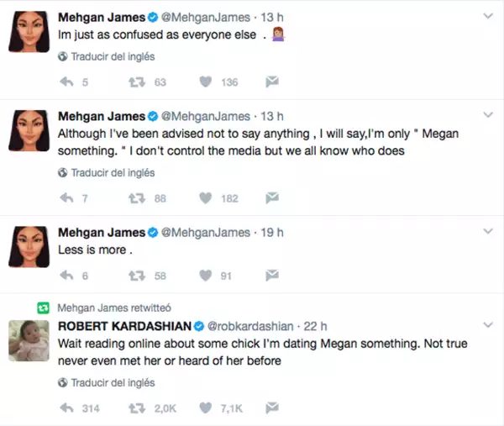Viewport: 504px width, 426px height.
Task: Share "Although I've been advised" tweet via message
Action: [272, 198]
